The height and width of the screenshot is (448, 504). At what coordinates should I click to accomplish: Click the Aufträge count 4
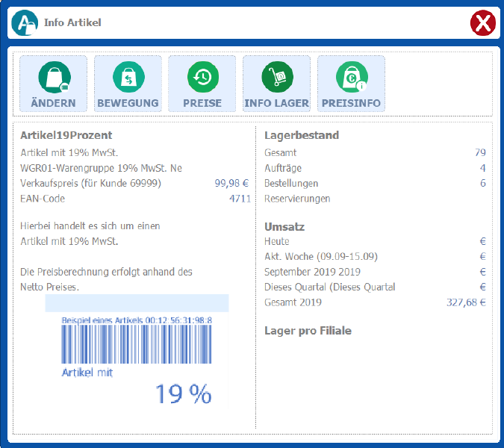click(482, 168)
